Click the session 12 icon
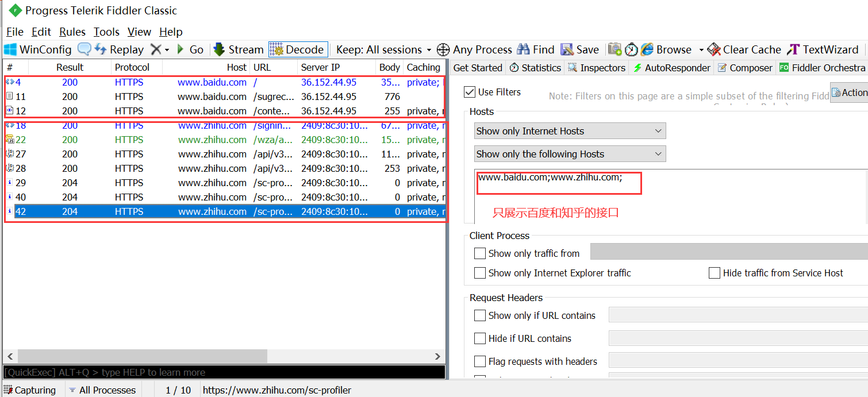This screenshot has width=868, height=397. (x=10, y=111)
